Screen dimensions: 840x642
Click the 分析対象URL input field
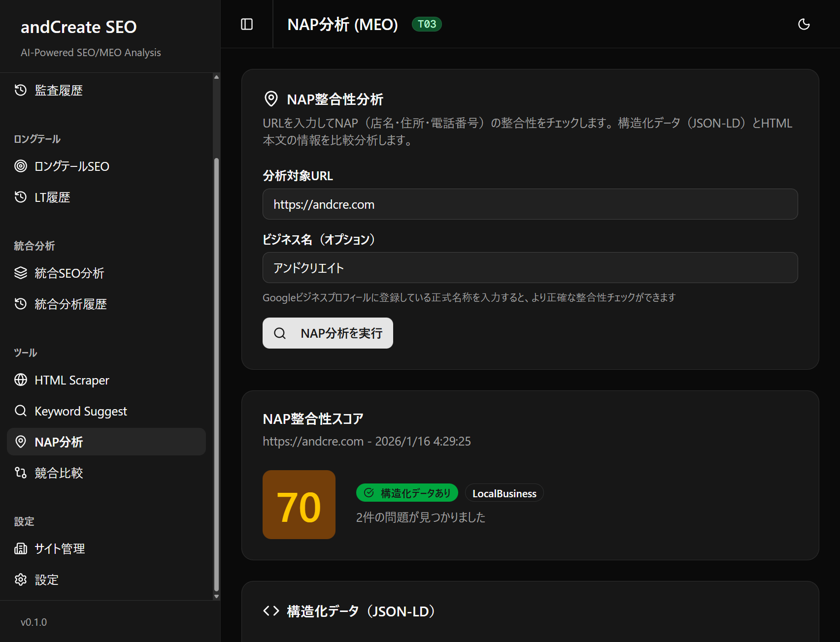[530, 204]
